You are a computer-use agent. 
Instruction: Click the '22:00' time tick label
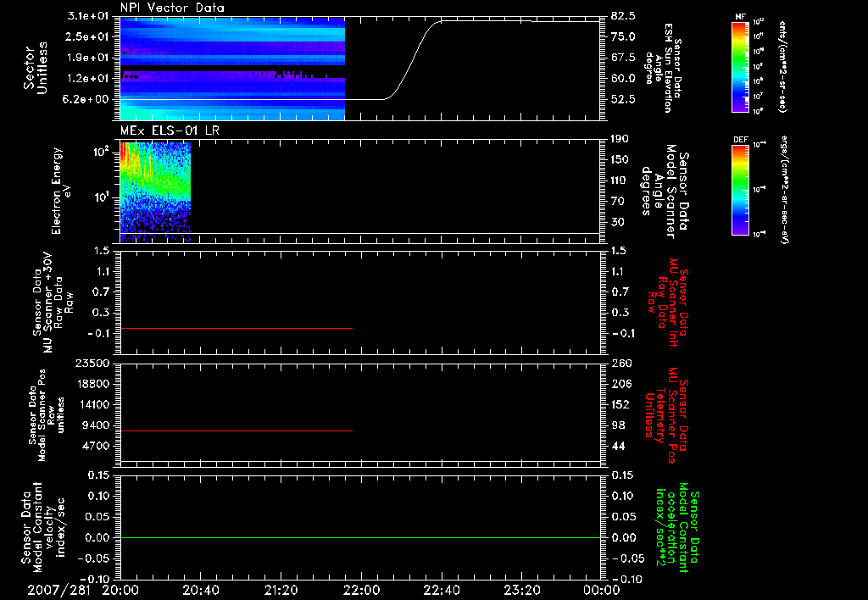click(x=360, y=591)
